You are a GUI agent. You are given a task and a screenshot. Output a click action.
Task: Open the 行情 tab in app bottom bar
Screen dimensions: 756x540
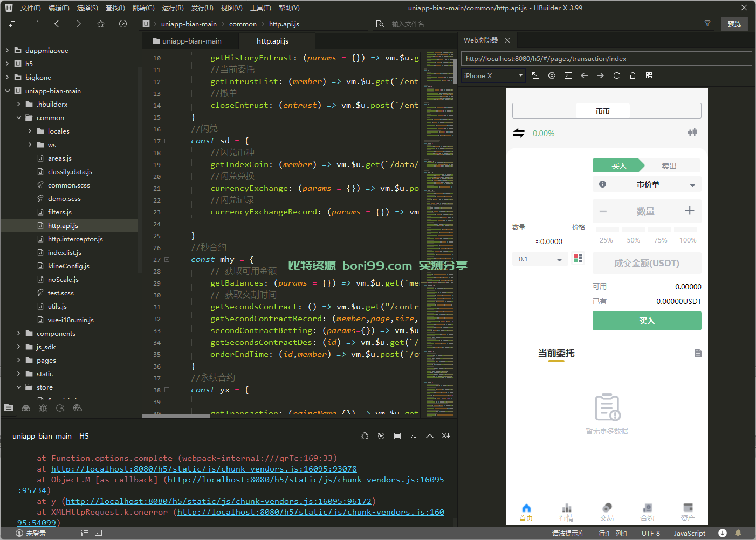(566, 512)
